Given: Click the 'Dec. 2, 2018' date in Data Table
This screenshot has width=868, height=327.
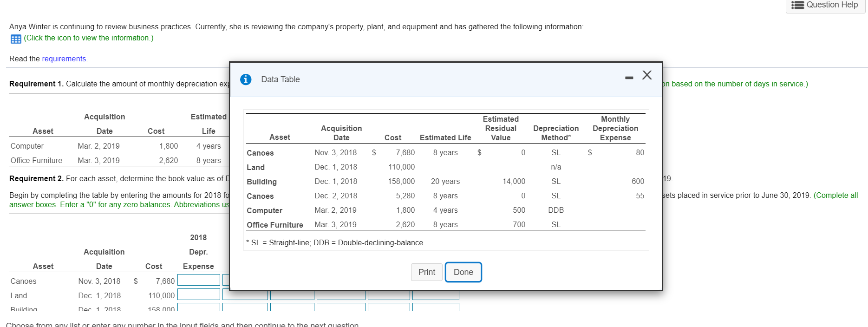Looking at the screenshot, I should [336, 196].
